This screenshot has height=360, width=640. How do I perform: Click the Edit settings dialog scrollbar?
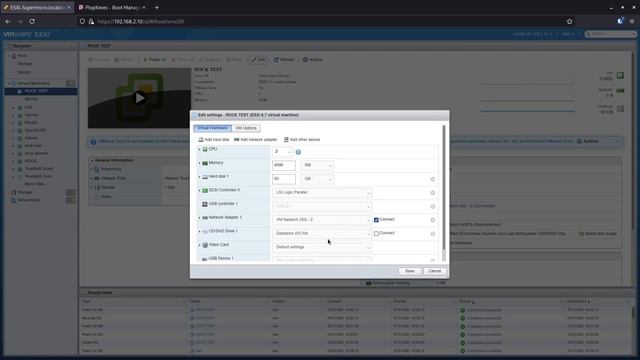click(x=444, y=188)
